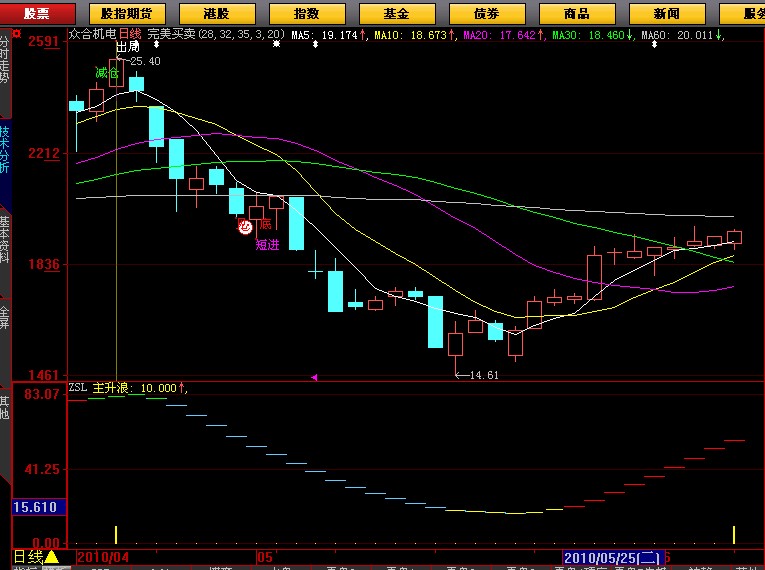Image resolution: width=765 pixels, height=570 pixels.
Task: Click the 2010/04 date axis label
Action: pos(103,557)
